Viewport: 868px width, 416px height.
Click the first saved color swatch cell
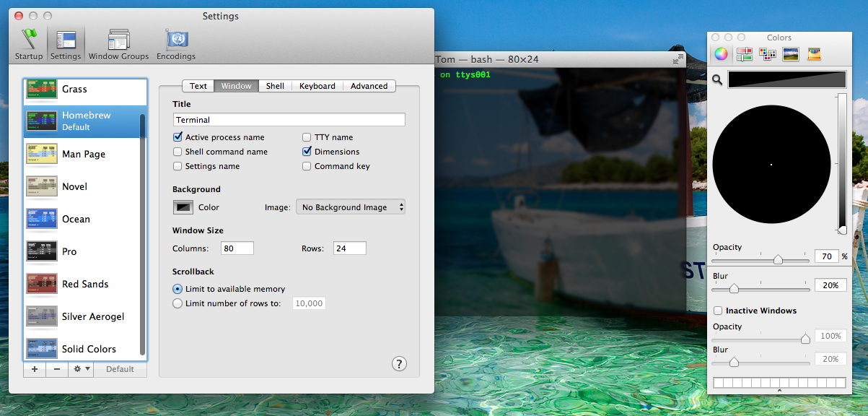point(718,383)
